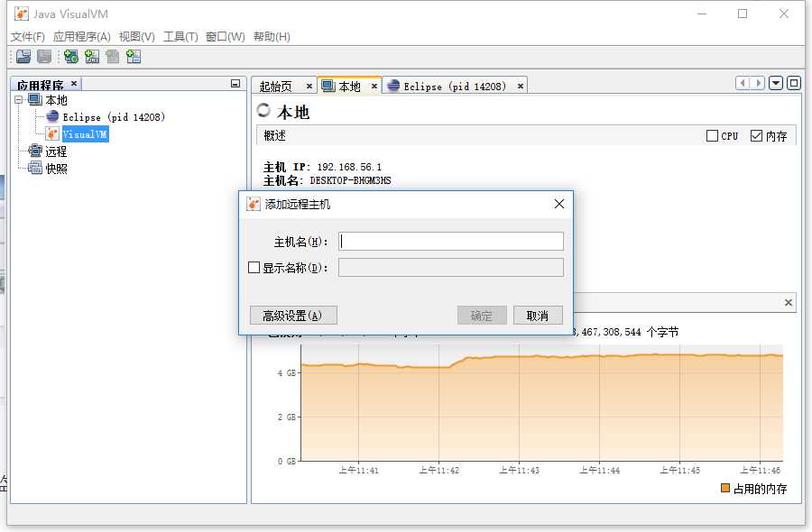Open the document list dropdown arrow

(776, 83)
